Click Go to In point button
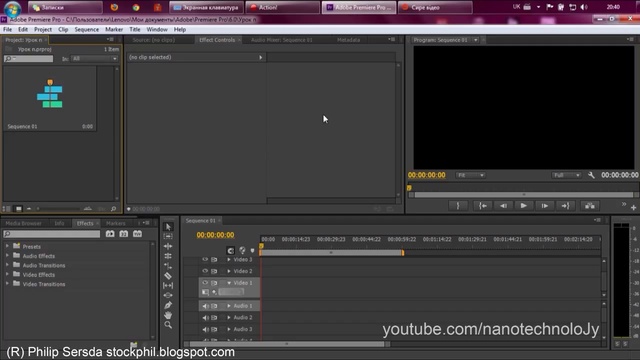This screenshot has width=640, height=360. [x=483, y=206]
